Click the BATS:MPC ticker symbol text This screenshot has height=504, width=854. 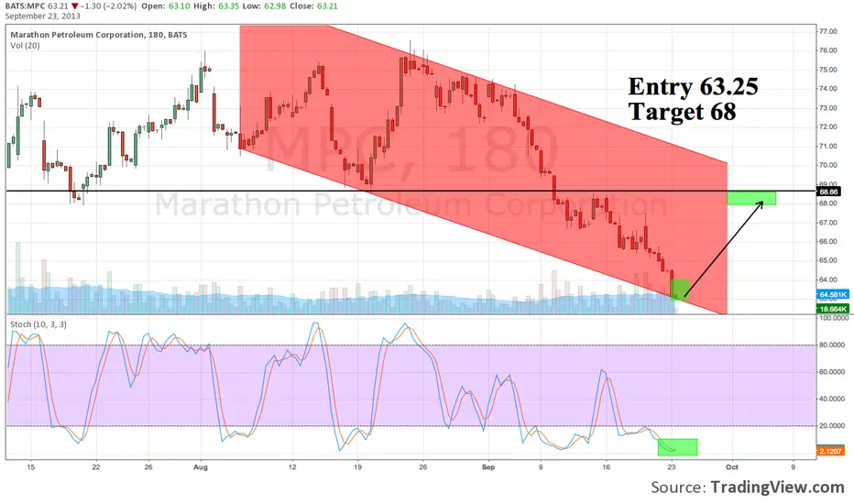(x=25, y=6)
